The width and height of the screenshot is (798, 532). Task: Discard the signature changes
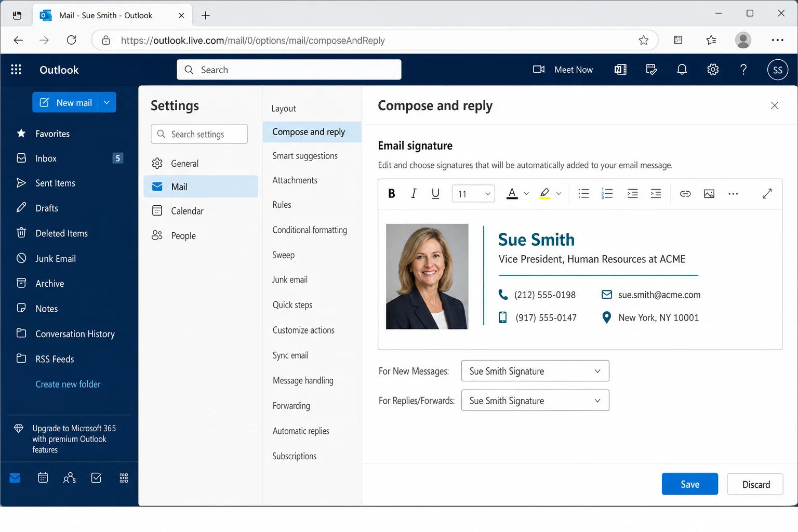755,484
